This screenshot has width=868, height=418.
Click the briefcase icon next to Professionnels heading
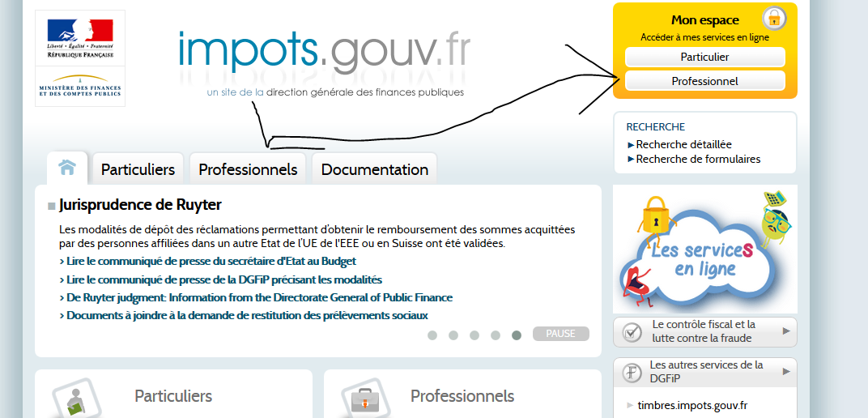362,399
